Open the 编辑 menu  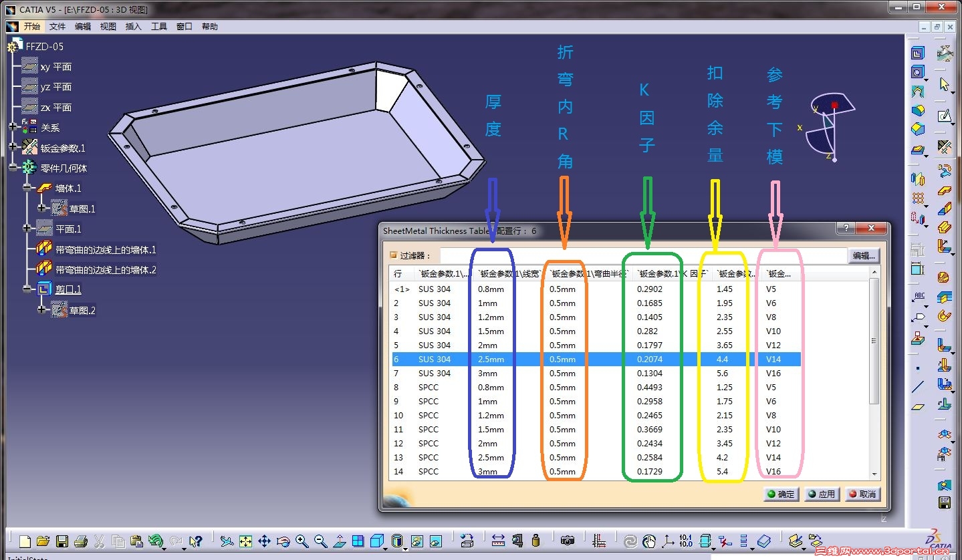point(83,27)
